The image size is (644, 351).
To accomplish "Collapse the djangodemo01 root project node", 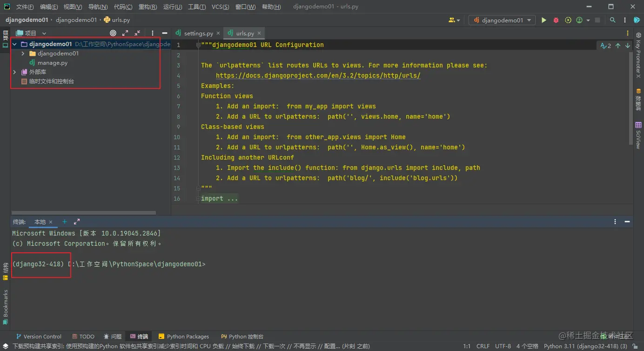I will pos(15,44).
